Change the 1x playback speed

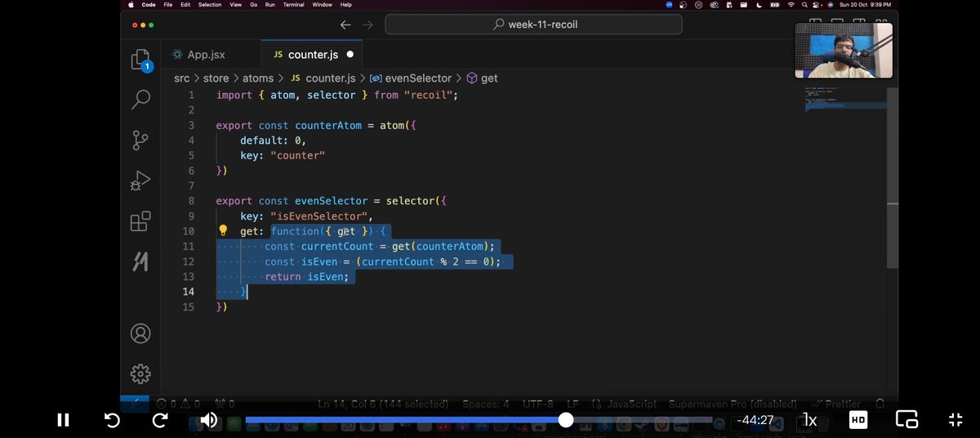[809, 420]
